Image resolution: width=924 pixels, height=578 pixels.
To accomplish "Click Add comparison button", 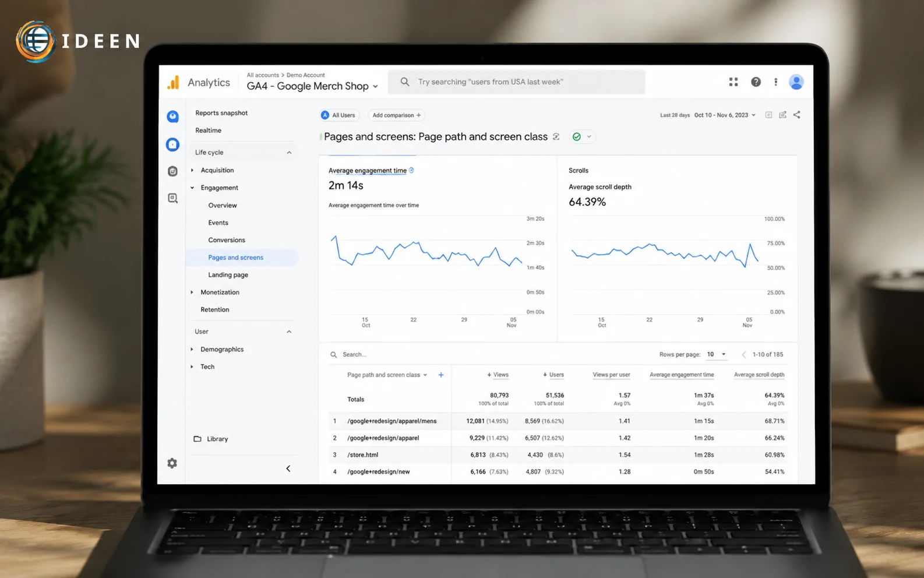I will point(396,115).
